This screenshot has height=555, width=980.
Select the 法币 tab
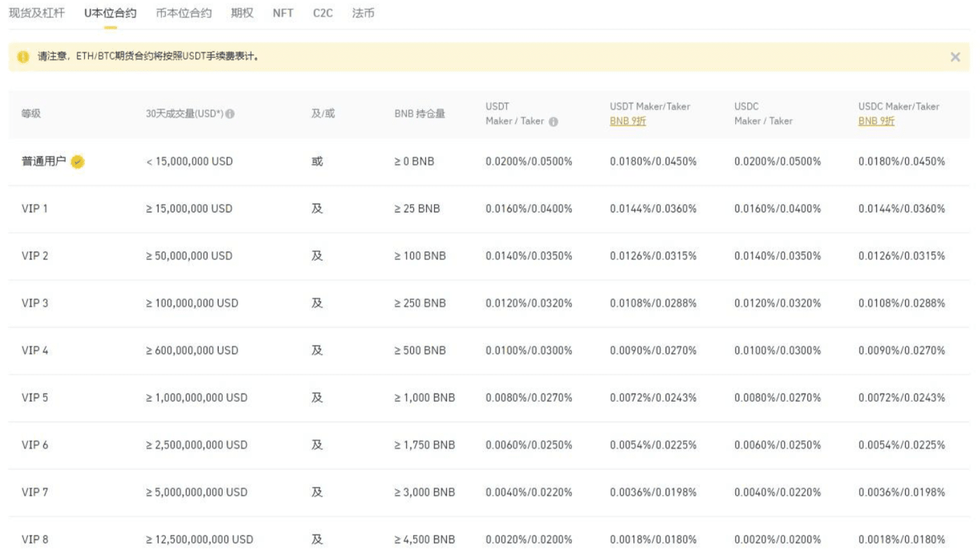click(363, 13)
